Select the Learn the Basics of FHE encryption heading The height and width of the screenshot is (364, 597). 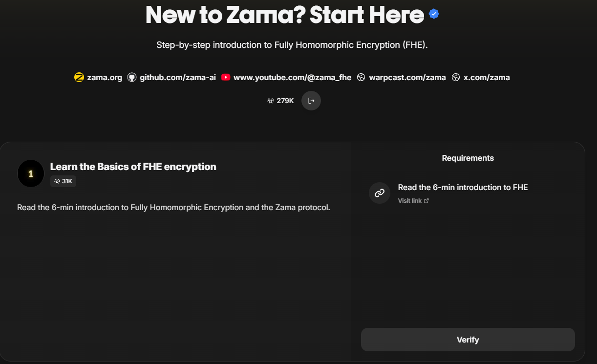click(x=133, y=166)
